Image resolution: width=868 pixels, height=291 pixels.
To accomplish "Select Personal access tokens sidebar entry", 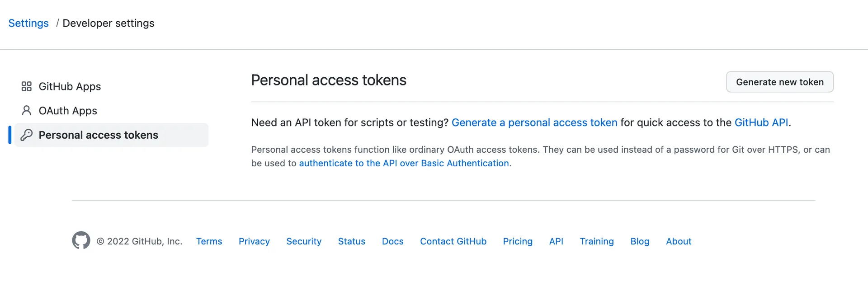I will click(x=112, y=135).
